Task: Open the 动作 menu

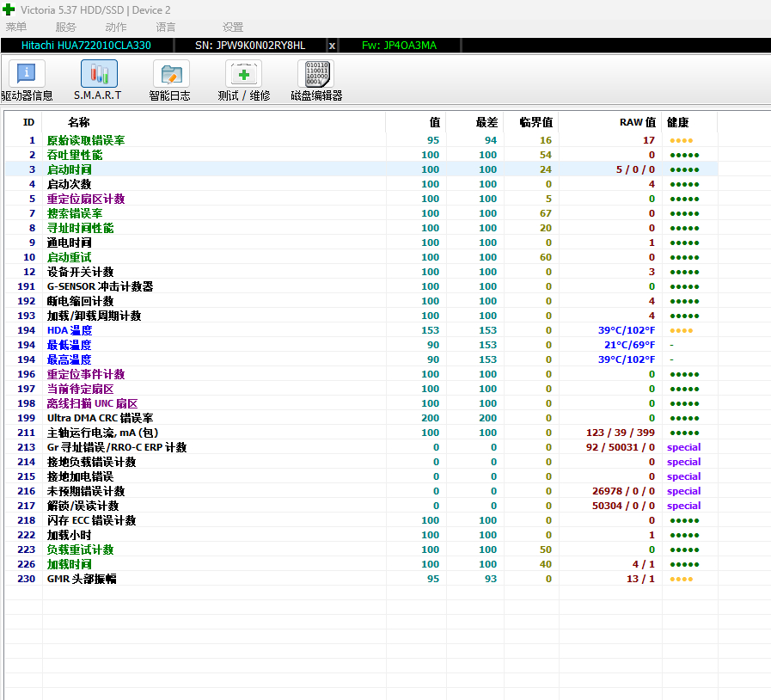Action: 116,27
